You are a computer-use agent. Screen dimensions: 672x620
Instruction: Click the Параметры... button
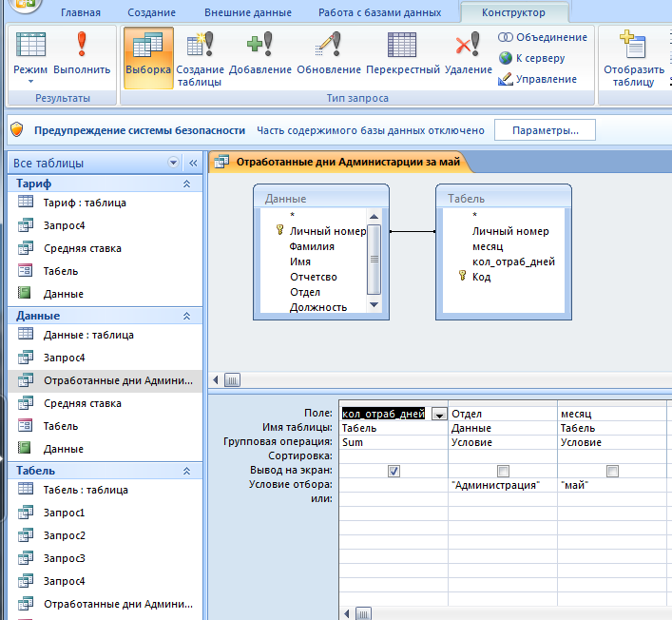(x=546, y=130)
